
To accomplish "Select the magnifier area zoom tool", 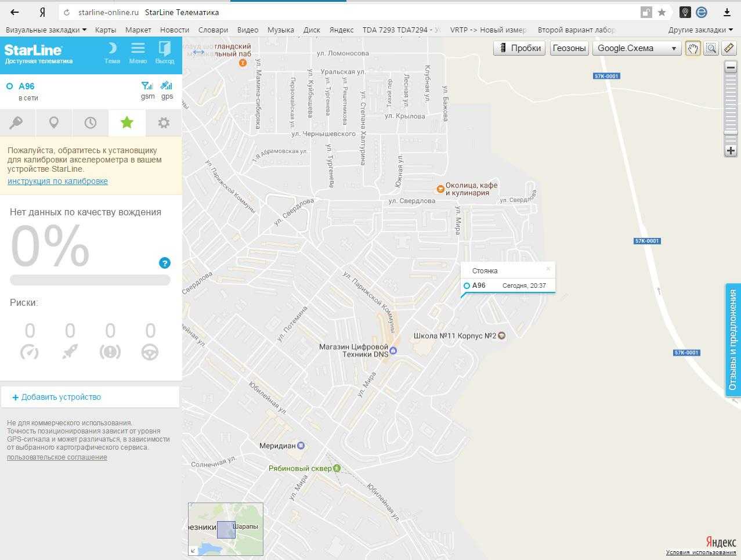I will tap(711, 48).
